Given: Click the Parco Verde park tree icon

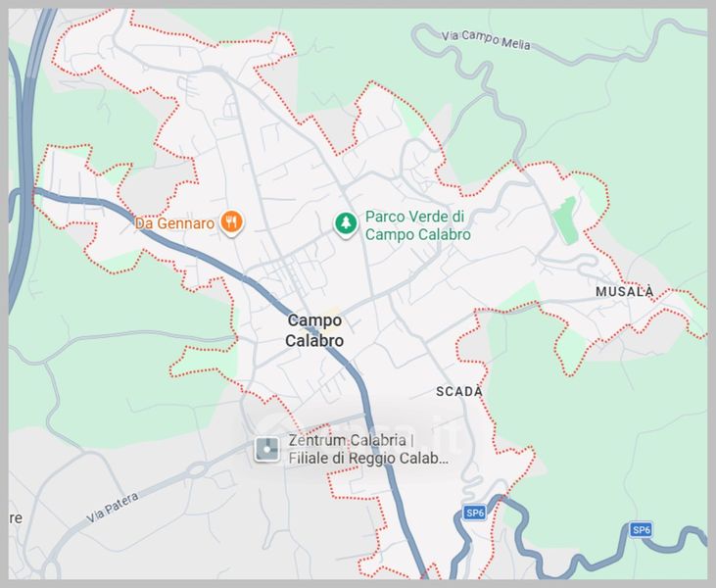Looking at the screenshot, I should 346,224.
